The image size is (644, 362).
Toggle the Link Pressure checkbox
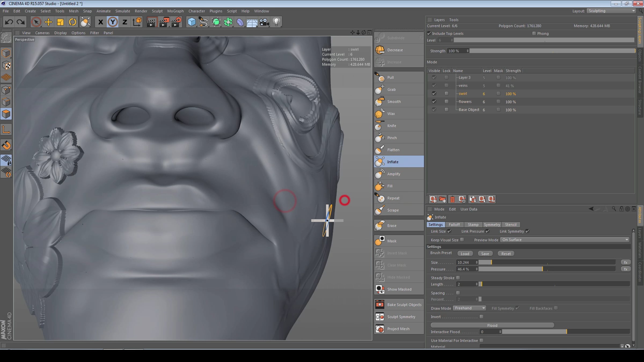488,231
